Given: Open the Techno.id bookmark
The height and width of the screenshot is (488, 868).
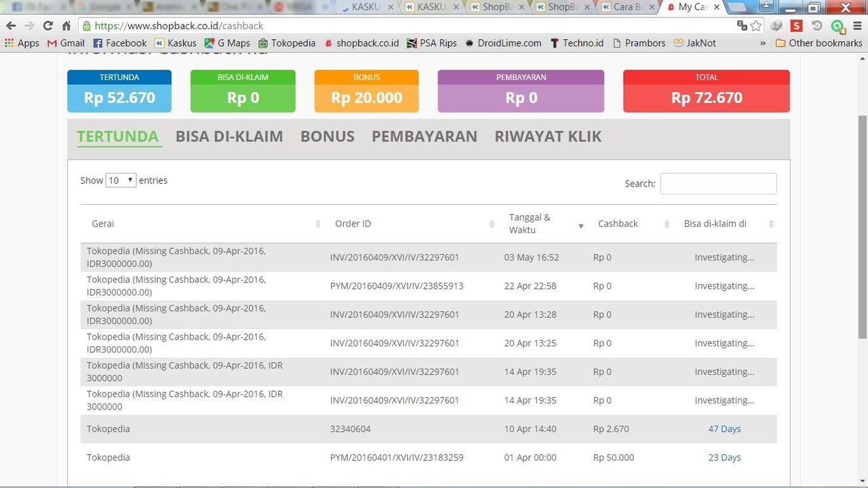Looking at the screenshot, I should (576, 43).
